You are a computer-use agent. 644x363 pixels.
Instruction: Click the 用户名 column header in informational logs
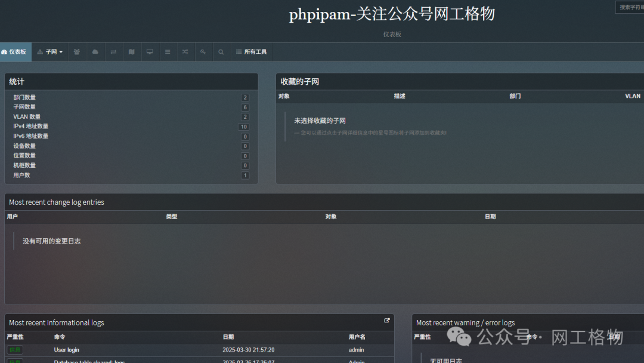[x=357, y=337]
